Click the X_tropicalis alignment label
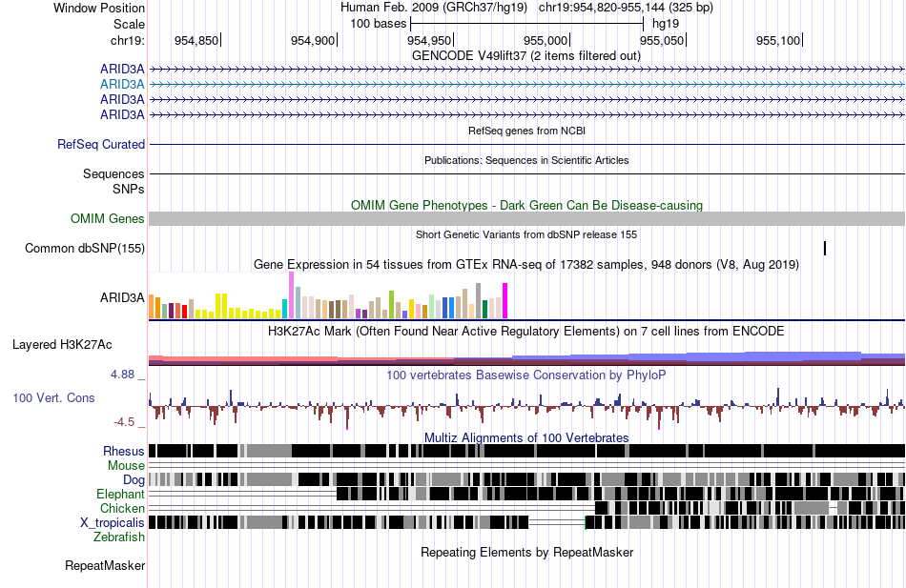This screenshot has width=906, height=588. (x=113, y=523)
